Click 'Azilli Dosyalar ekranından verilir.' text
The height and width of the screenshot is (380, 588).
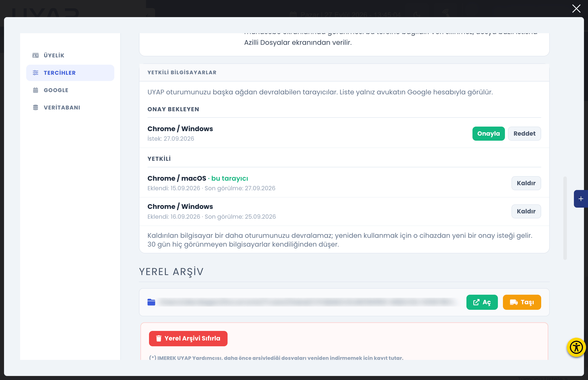tap(298, 43)
